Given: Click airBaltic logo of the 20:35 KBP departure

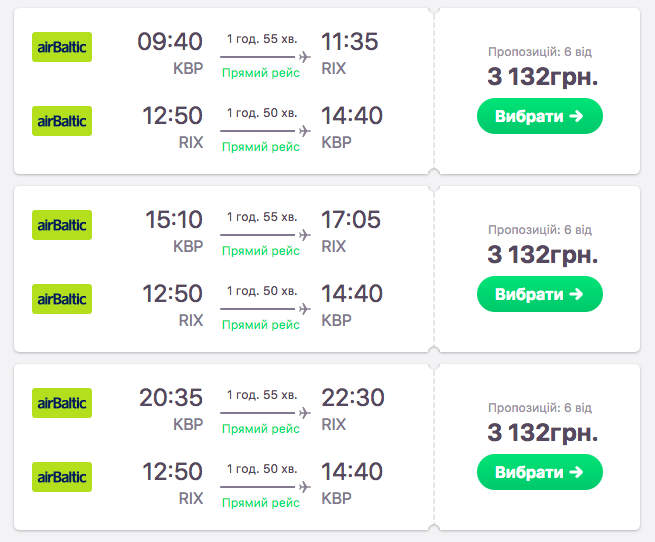Looking at the screenshot, I should pos(62,403).
